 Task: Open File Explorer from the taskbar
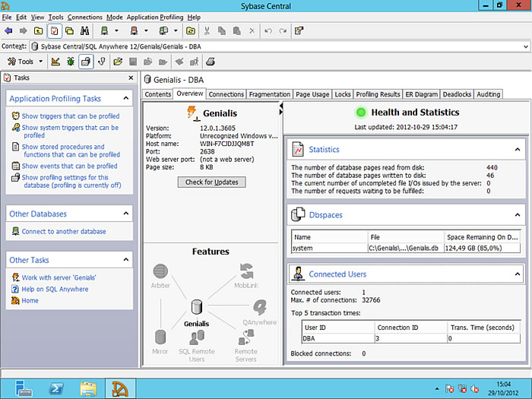tap(88, 389)
